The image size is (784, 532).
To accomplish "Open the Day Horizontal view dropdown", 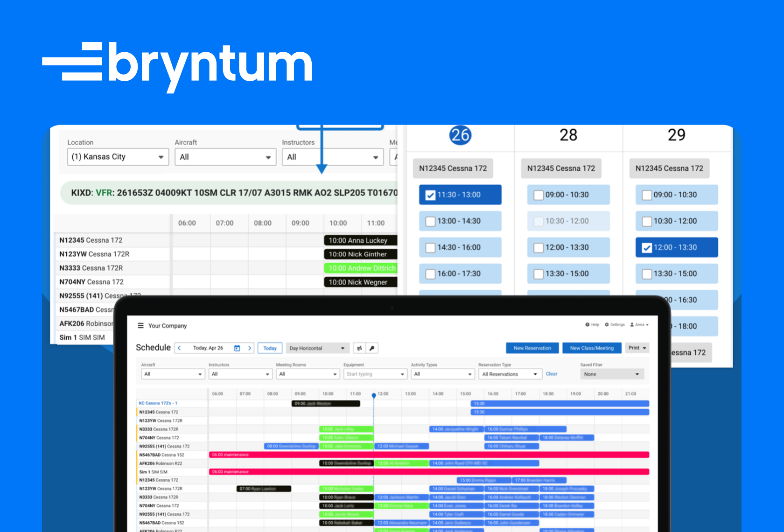I will (318, 348).
